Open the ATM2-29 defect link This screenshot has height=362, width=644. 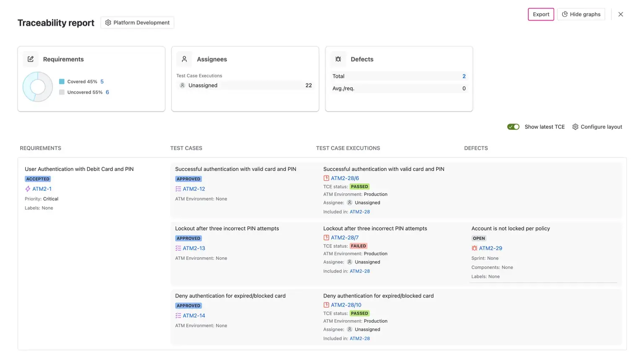pyautogui.click(x=490, y=248)
